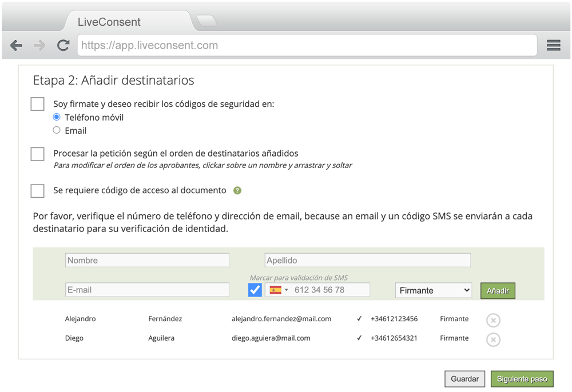
Task: Proceed with the Siguiente paso button
Action: tap(522, 379)
